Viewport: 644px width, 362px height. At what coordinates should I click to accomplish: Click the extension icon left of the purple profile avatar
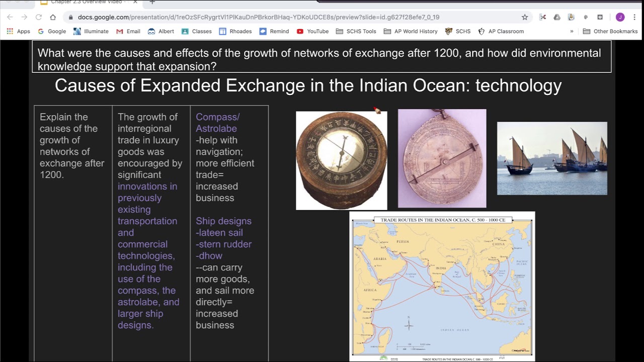pyautogui.click(x=600, y=17)
